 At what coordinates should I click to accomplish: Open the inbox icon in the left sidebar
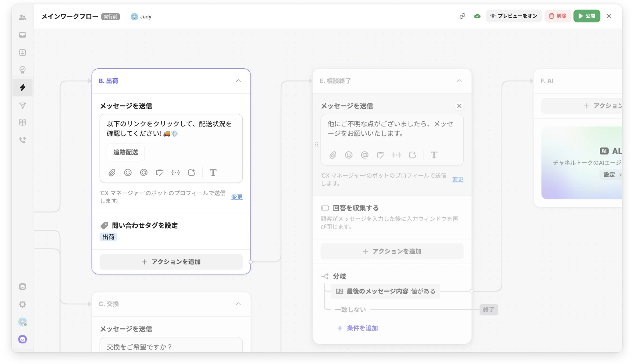coord(22,35)
